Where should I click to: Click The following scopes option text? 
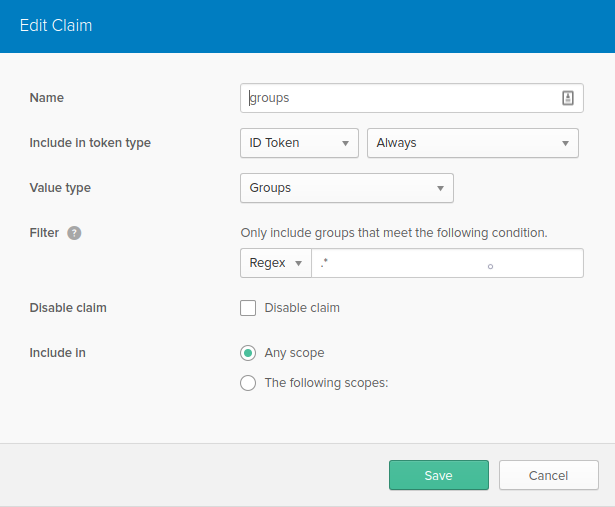point(325,382)
